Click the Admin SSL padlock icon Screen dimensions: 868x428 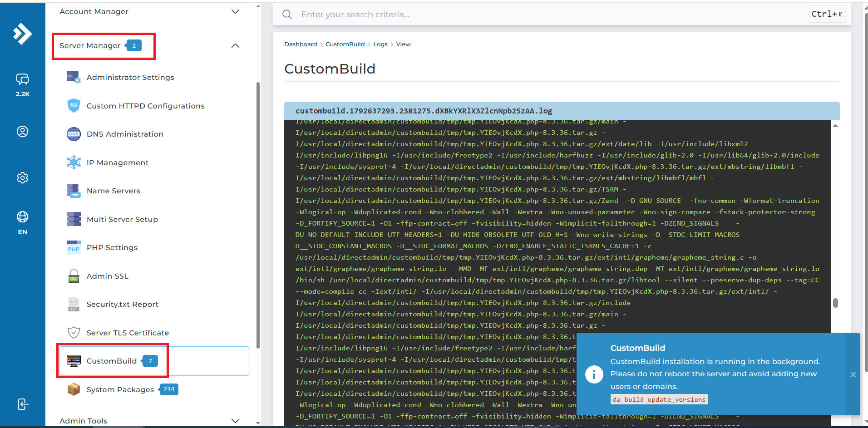(74, 276)
